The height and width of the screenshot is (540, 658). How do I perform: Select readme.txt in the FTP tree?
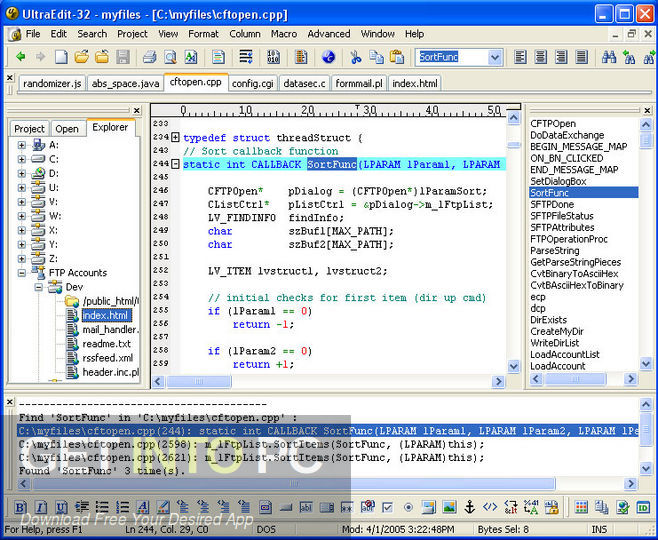tap(107, 344)
